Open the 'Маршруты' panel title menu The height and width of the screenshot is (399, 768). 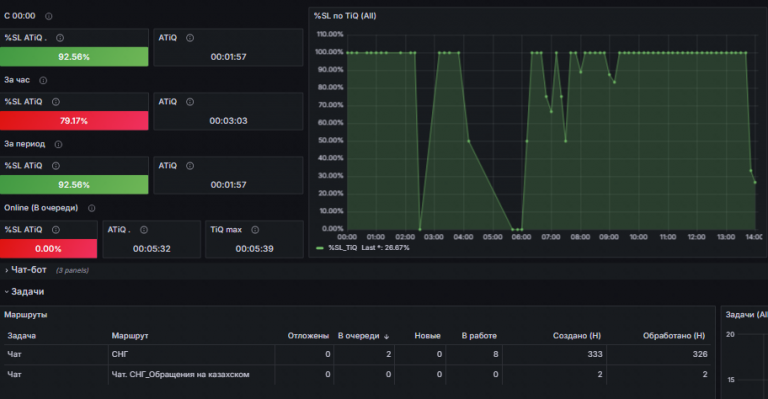click(25, 315)
